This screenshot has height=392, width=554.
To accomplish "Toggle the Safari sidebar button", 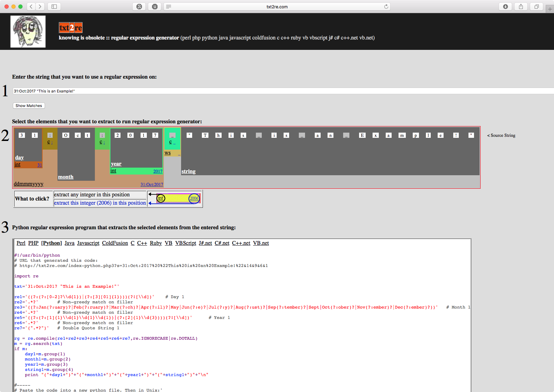I will point(54,7).
